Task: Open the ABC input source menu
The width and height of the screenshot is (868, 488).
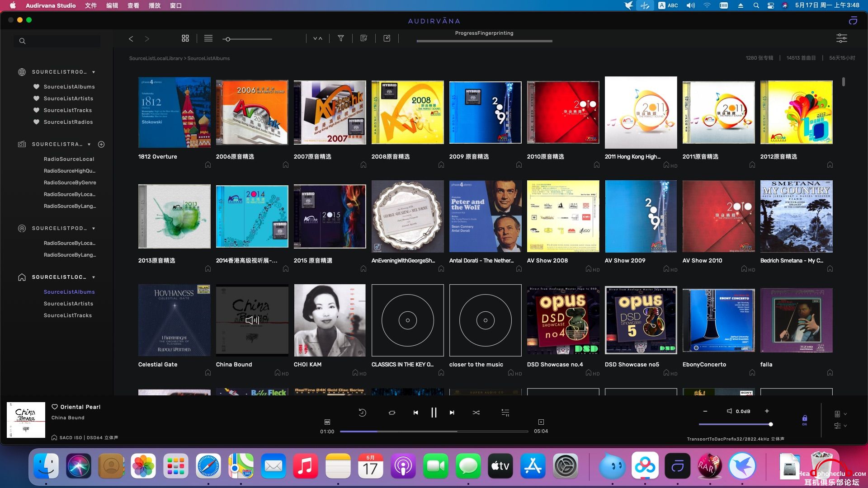Action: [668, 5]
